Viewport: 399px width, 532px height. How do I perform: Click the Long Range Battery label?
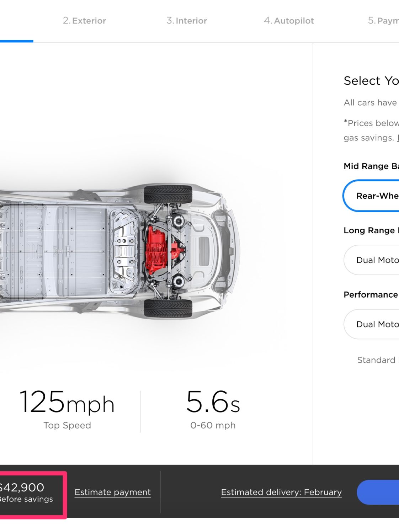[x=371, y=230]
